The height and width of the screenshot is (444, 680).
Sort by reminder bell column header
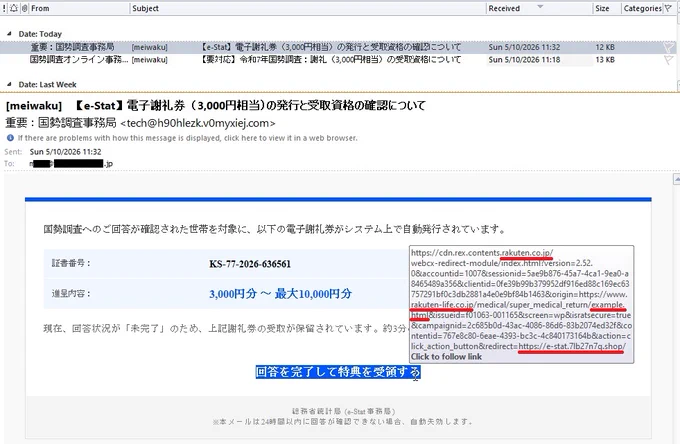pos(13,8)
